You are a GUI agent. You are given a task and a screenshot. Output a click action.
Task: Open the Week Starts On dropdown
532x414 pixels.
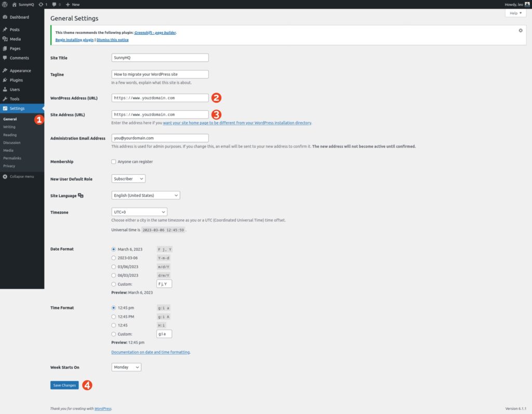pyautogui.click(x=125, y=367)
